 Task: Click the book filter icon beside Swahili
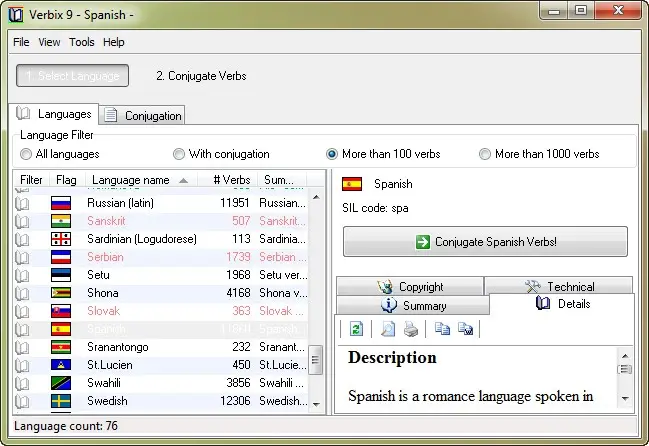coord(22,383)
